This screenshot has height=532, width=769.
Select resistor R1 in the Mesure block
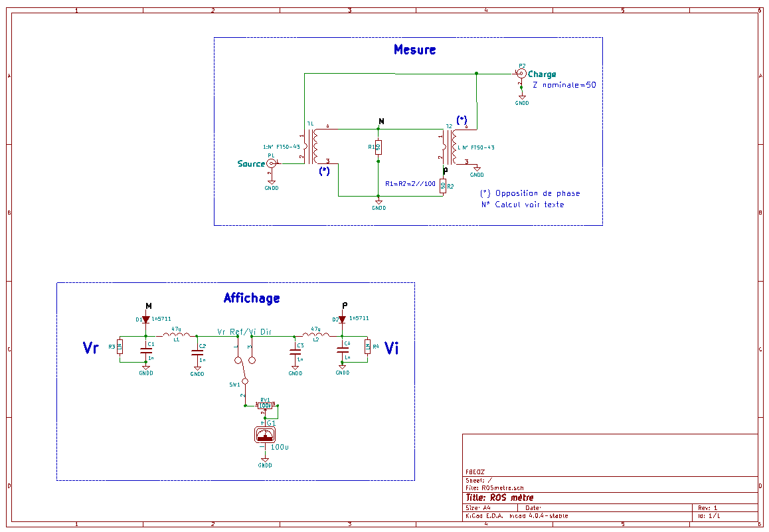point(377,147)
